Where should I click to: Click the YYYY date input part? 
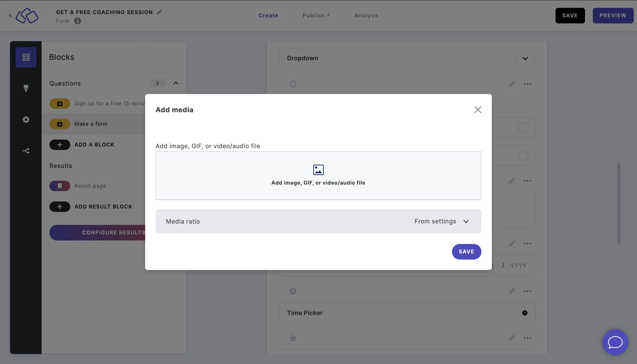pos(518,265)
